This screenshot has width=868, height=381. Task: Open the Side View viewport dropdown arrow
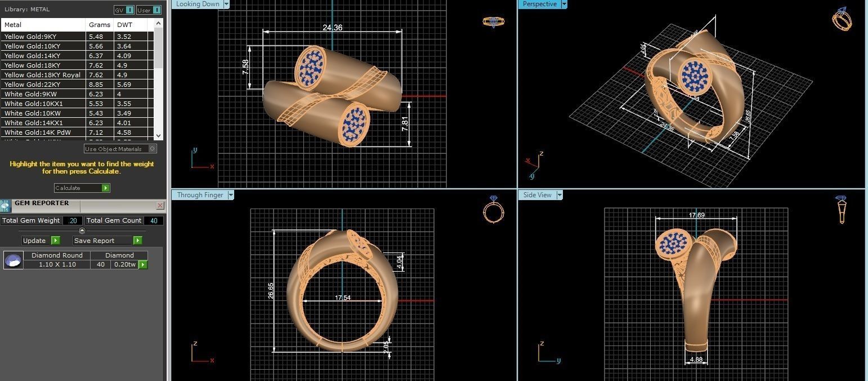[x=560, y=195]
